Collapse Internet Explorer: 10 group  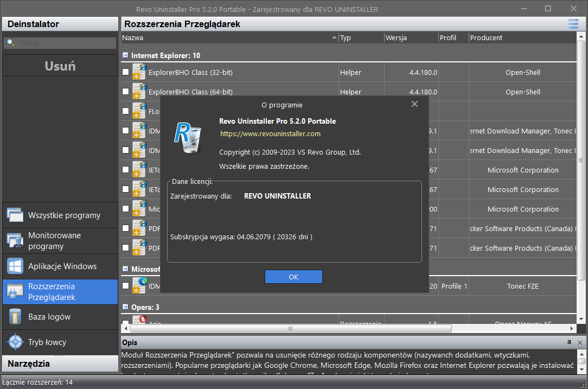126,55
